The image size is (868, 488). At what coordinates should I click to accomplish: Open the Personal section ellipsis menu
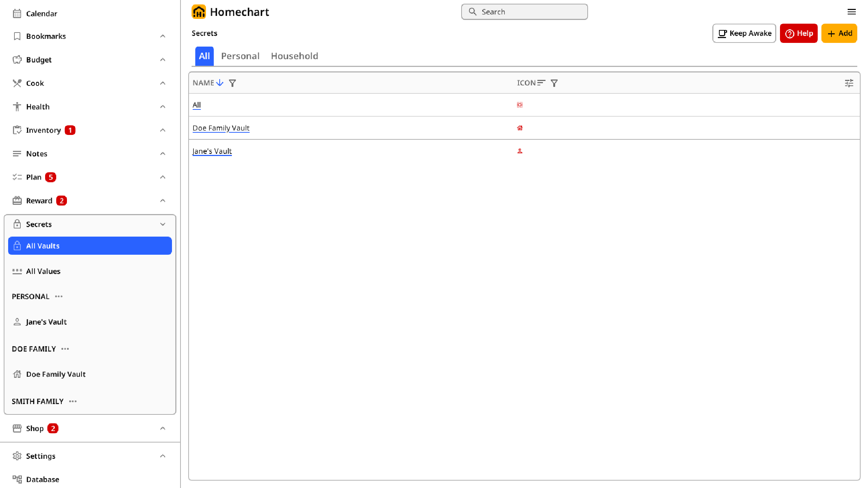click(x=59, y=296)
